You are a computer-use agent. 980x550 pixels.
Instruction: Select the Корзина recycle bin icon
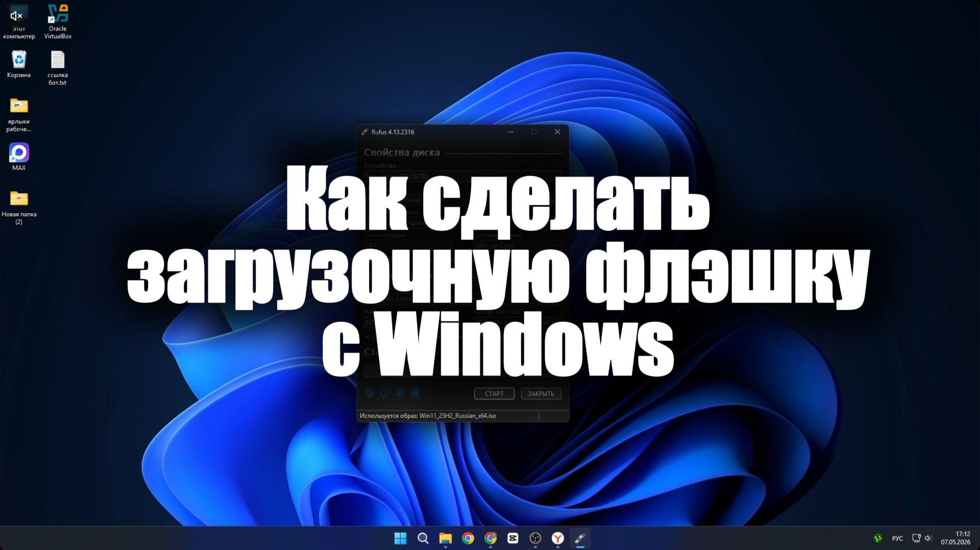coord(19,64)
